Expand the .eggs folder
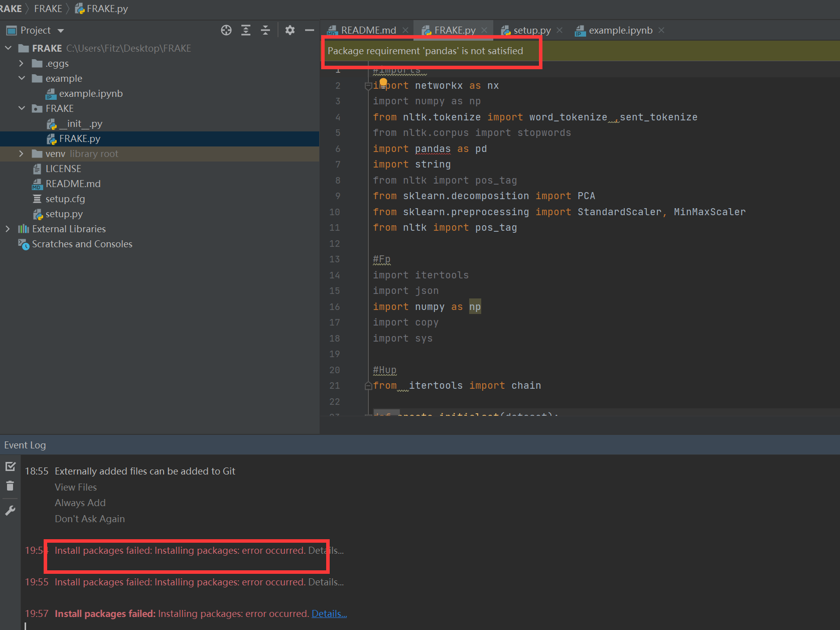The height and width of the screenshot is (630, 840). 21,63
